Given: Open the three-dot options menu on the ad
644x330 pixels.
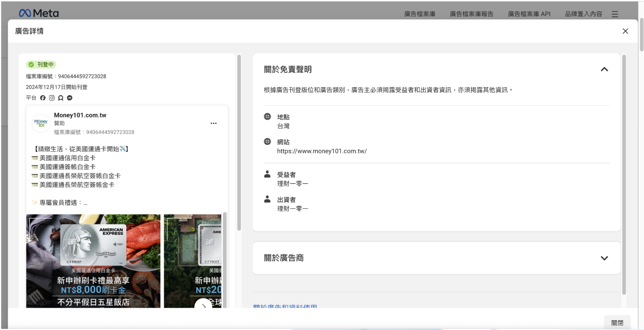Looking at the screenshot, I should click(x=213, y=123).
